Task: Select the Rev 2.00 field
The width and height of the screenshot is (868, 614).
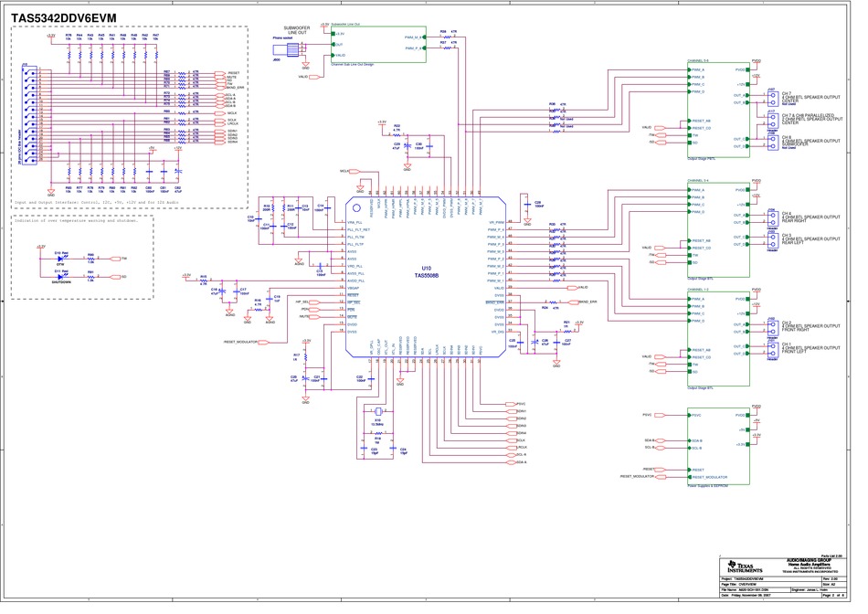Action: point(832,578)
